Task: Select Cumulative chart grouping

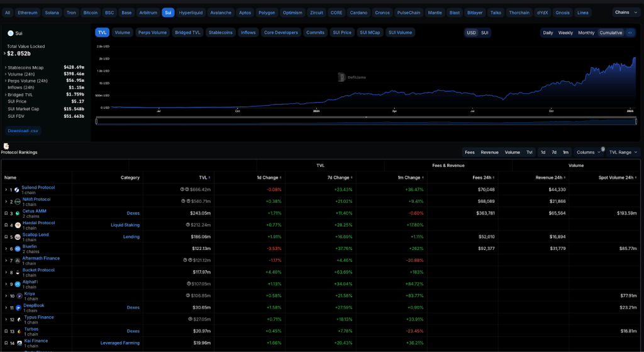Action: click(611, 33)
